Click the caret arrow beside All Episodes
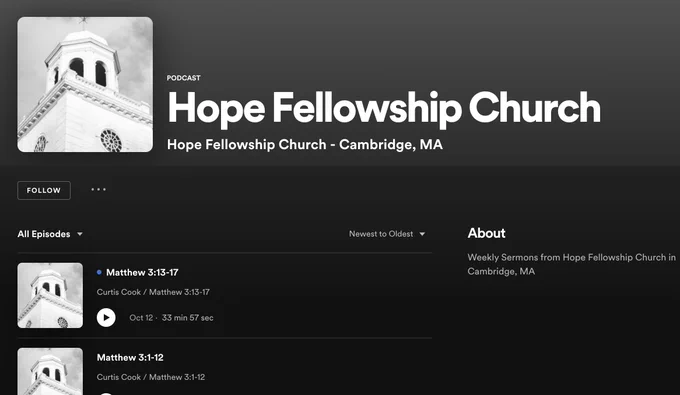 (x=80, y=234)
